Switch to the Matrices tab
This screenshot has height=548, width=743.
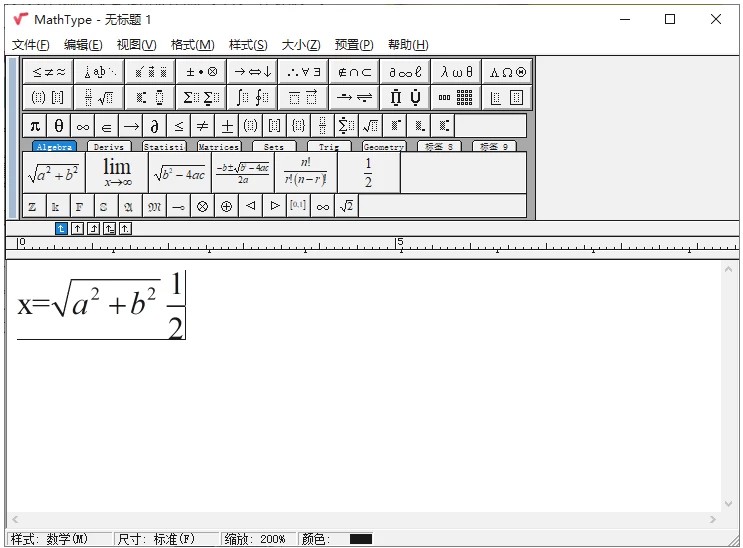(218, 147)
